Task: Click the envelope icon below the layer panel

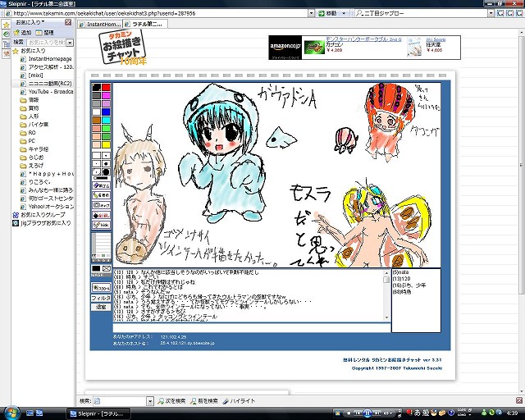Action: (x=106, y=268)
